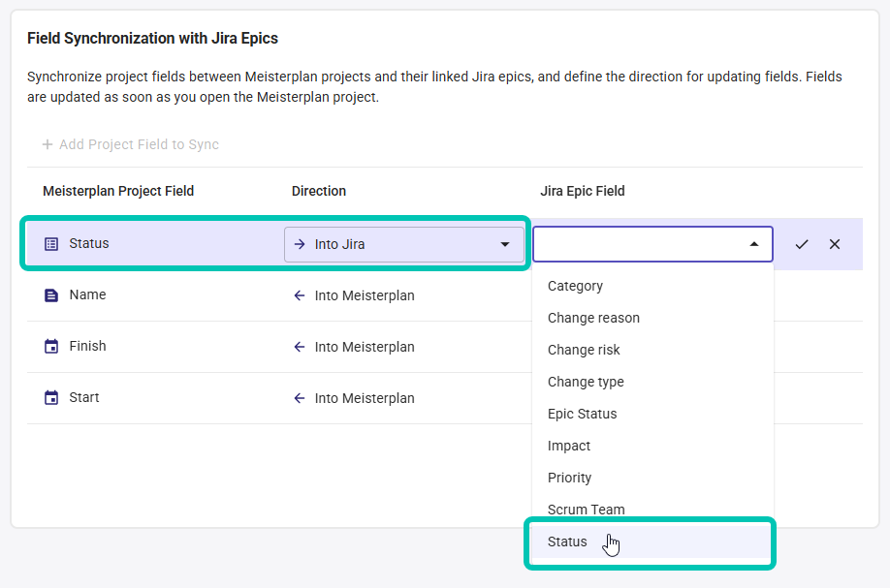Click the plus icon for adding field
890x588 pixels.
point(48,144)
